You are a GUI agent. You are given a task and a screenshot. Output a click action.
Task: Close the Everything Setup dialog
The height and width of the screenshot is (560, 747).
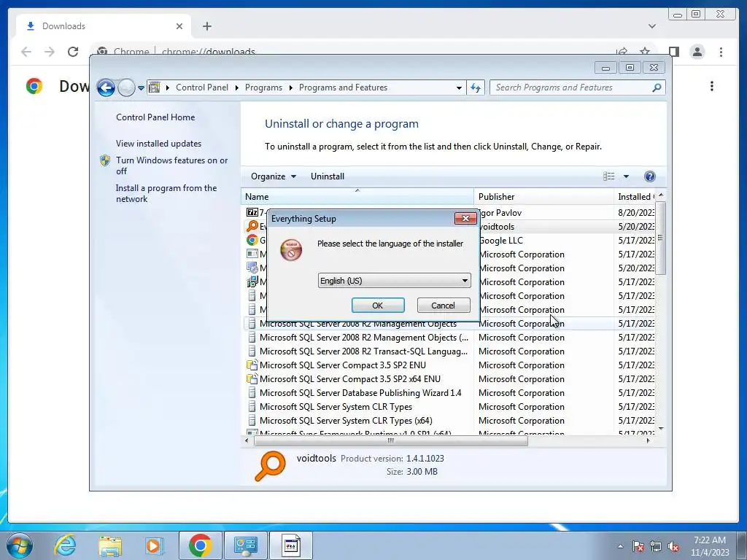[465, 218]
